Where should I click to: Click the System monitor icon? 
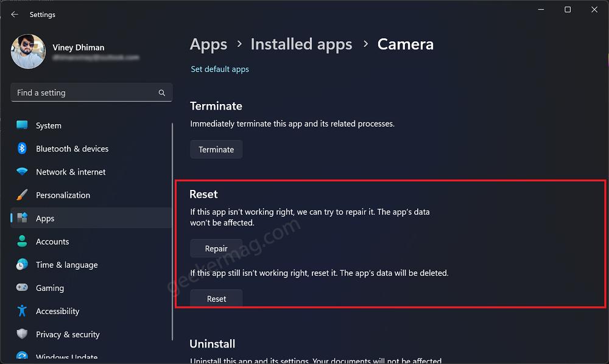(22, 125)
